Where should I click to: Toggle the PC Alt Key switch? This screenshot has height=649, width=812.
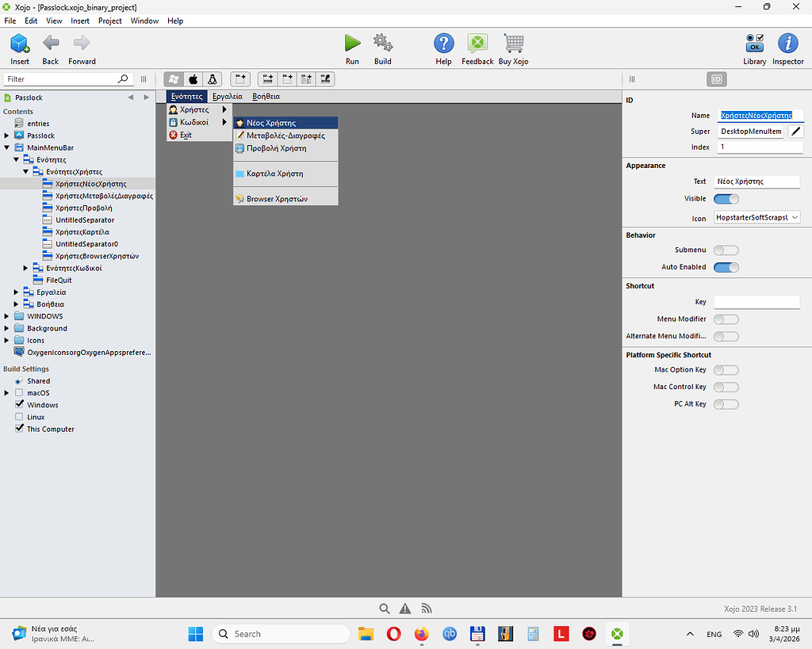(x=726, y=404)
